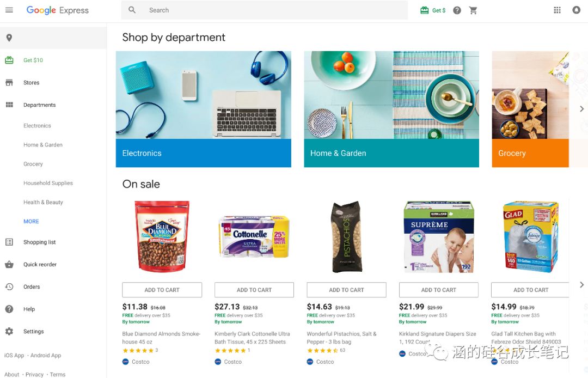Select Household Supplies department
The width and height of the screenshot is (588, 378).
[x=48, y=183]
